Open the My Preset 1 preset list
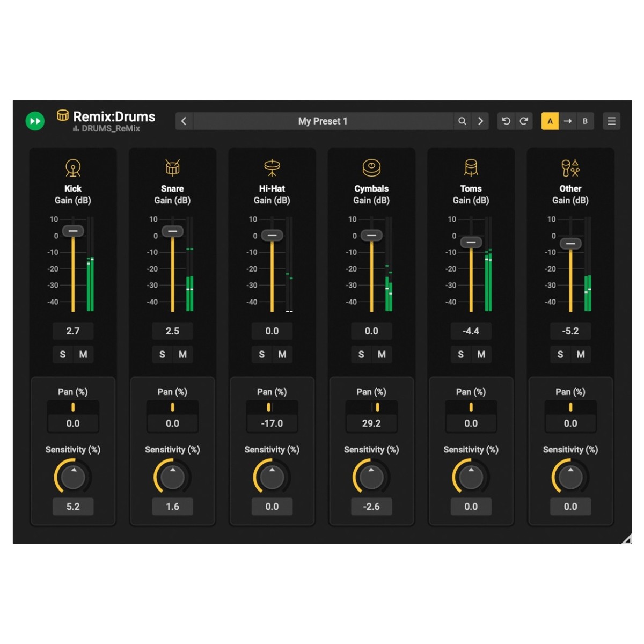The image size is (644, 644). coord(323,121)
